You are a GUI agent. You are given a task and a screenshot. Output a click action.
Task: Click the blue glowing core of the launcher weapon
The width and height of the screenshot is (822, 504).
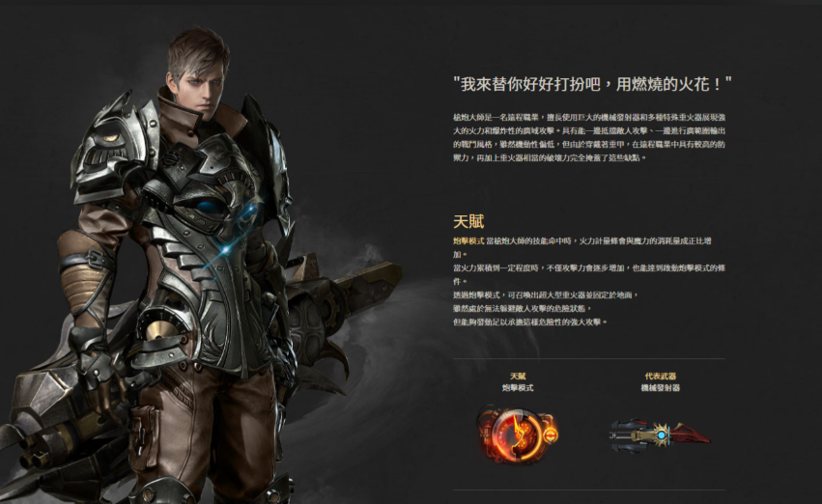coord(662,435)
